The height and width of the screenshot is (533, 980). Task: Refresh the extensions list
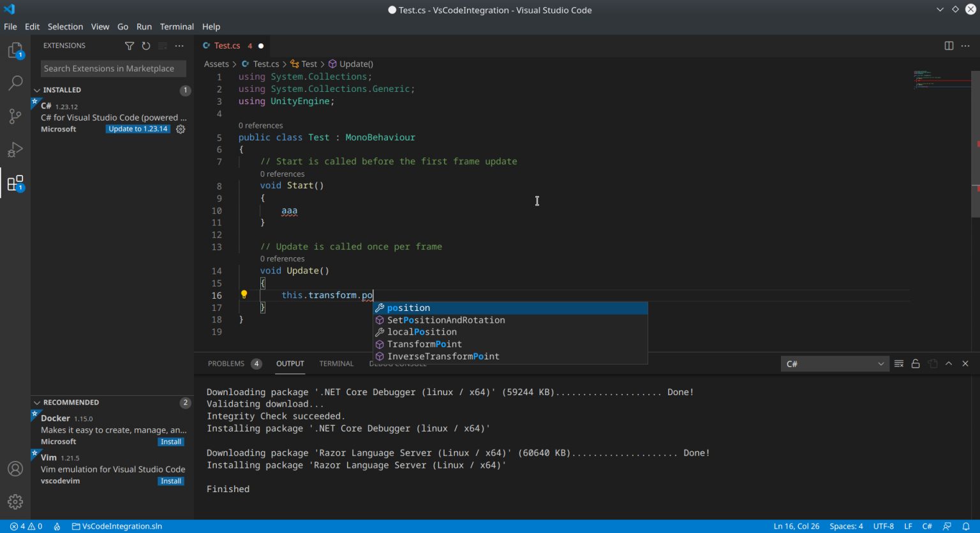coord(146,46)
